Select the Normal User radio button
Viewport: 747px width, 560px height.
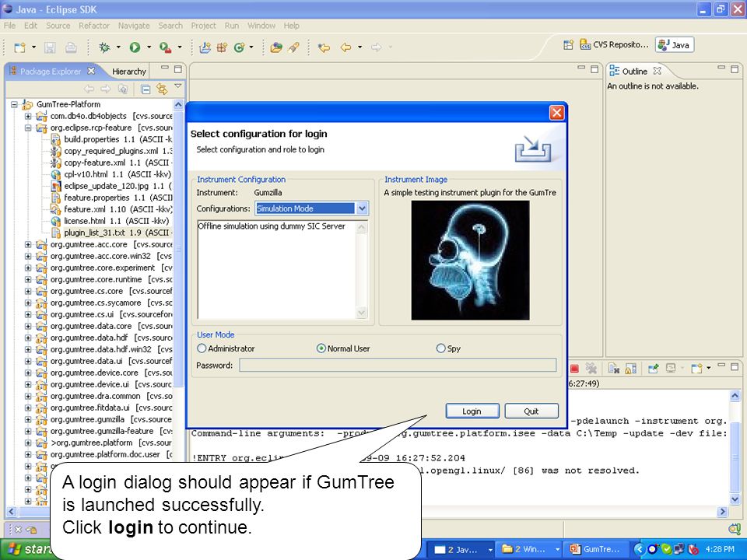(321, 348)
